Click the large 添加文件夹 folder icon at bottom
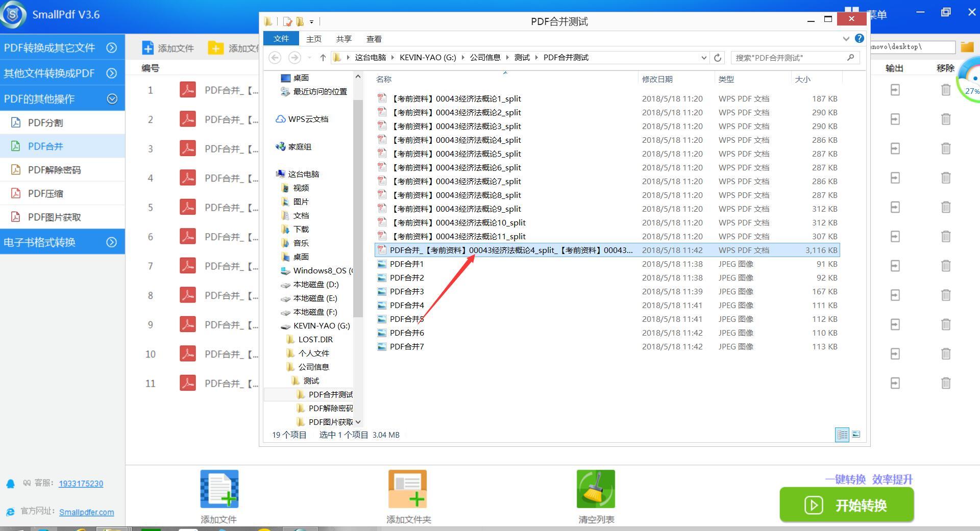The width and height of the screenshot is (980, 531). [x=407, y=489]
